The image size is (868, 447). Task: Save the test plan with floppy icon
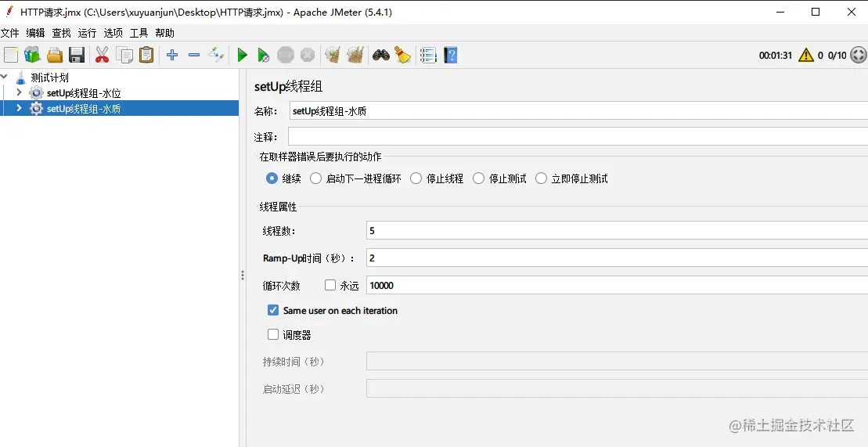(x=77, y=55)
